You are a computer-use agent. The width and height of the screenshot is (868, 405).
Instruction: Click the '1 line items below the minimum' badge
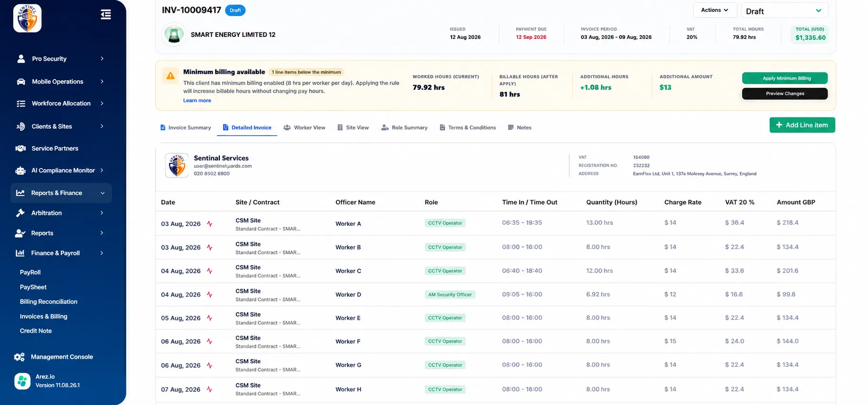click(306, 72)
